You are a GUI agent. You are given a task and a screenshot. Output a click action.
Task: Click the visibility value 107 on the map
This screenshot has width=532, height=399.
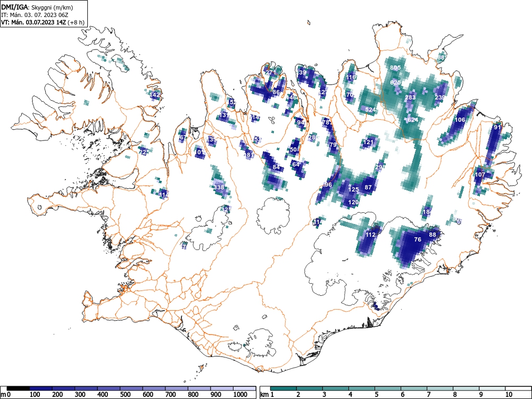[x=480, y=174]
